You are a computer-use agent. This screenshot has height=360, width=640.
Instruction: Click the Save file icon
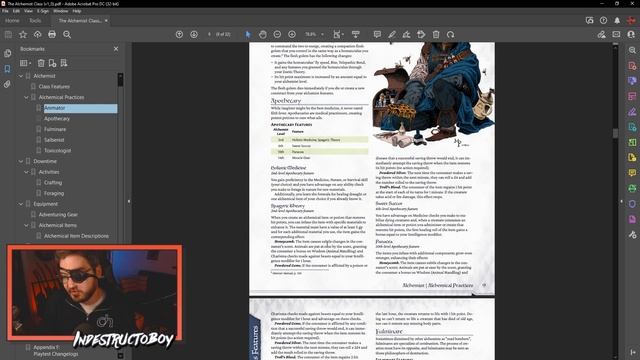8,35
